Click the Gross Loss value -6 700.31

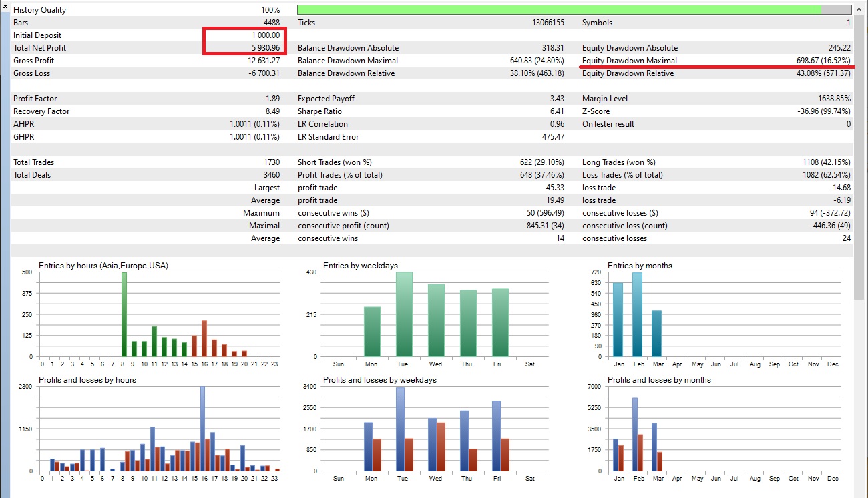(x=264, y=73)
